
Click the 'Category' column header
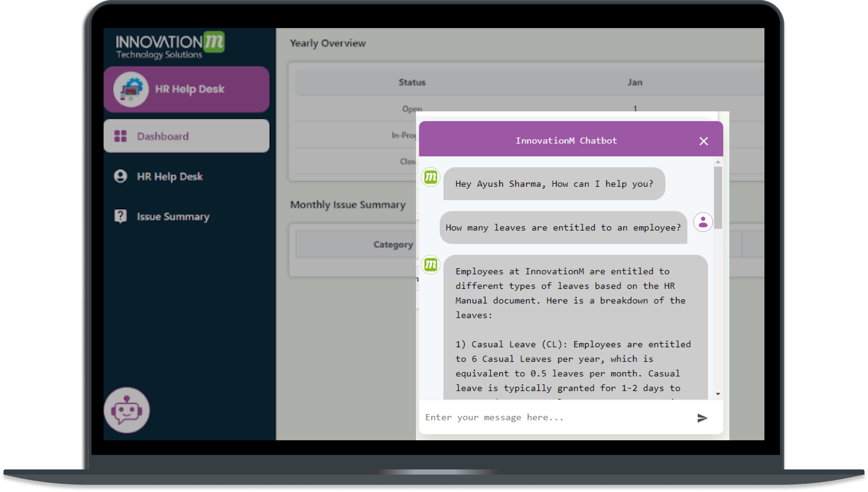[393, 245]
